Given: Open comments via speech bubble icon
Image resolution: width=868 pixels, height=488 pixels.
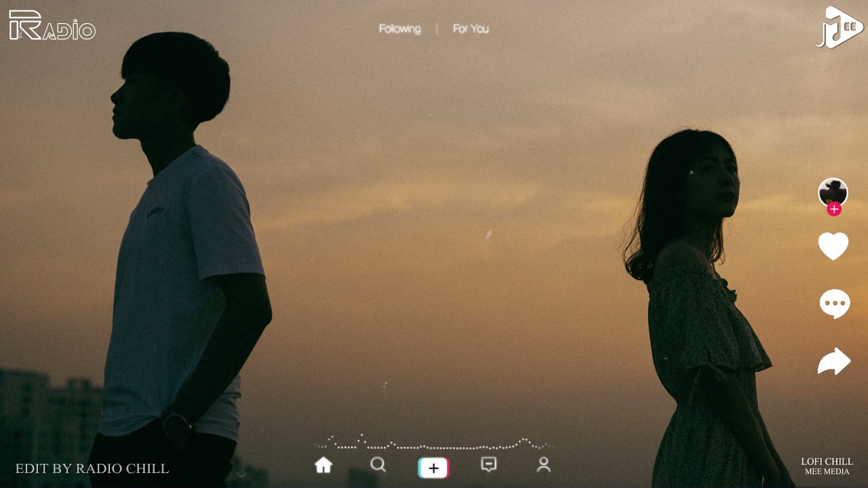Looking at the screenshot, I should click(x=834, y=304).
